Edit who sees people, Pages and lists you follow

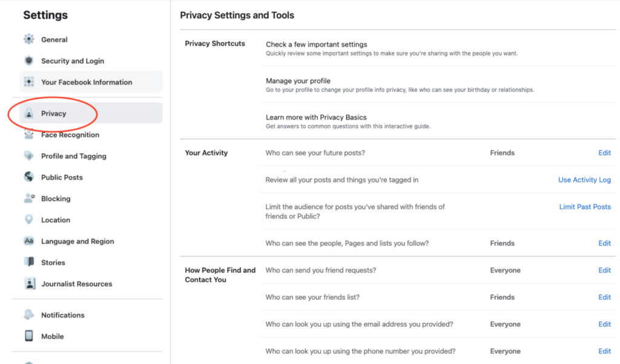tap(604, 243)
